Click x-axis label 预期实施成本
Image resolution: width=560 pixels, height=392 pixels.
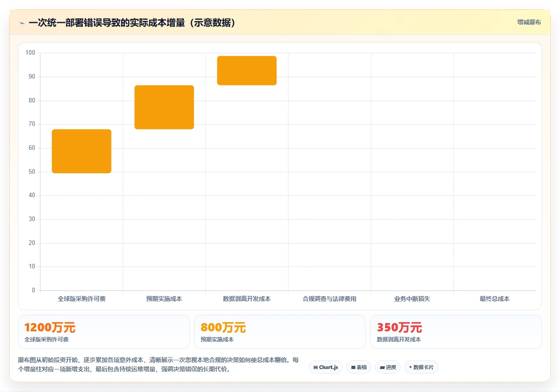(x=164, y=299)
